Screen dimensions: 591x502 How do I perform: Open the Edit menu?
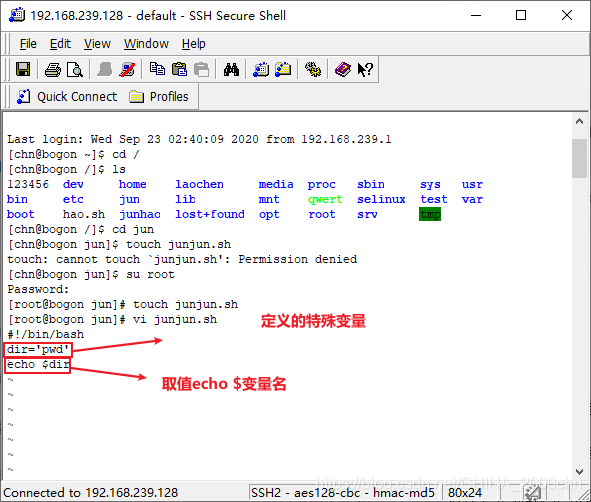coord(60,44)
